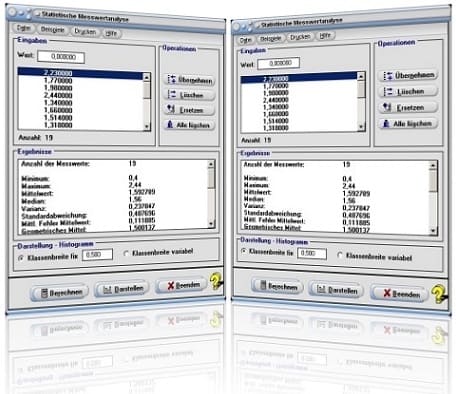This screenshot has height=394, width=456.
Task: Click the Wert input field in left window
Action: 61,57
